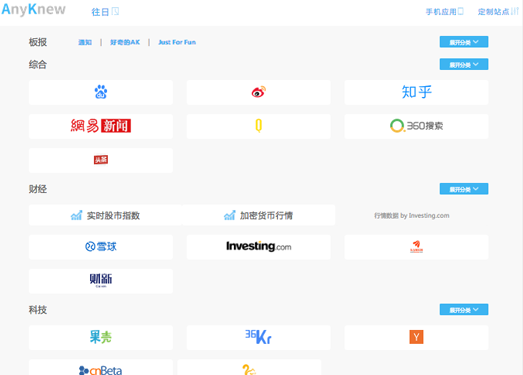523x375 pixels.
Task: Open the Weibo eye logo card
Action: pos(258,92)
